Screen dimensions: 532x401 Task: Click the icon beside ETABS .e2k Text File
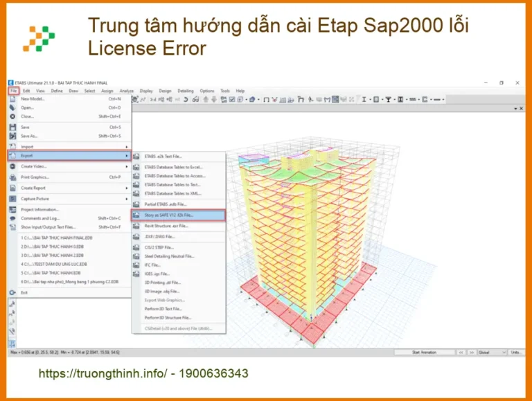point(136,157)
